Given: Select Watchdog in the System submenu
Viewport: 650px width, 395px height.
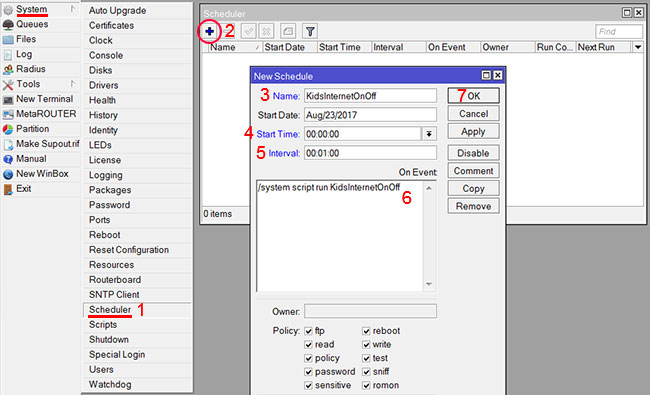Looking at the screenshot, I should click(137, 384).
